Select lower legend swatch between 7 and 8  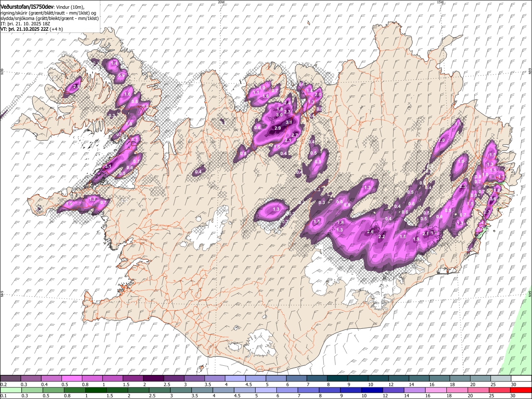pos(308,390)
